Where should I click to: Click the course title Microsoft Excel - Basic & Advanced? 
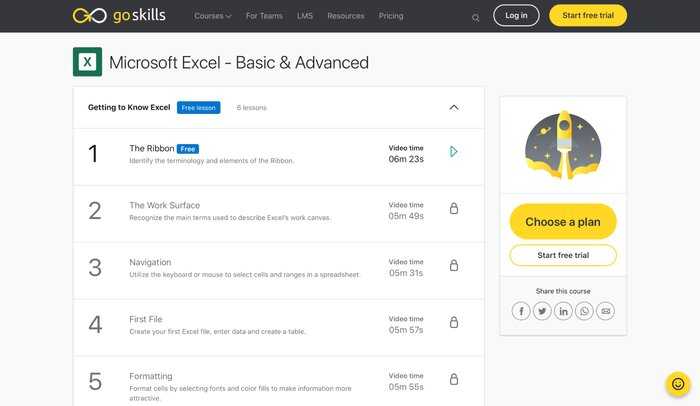coord(239,63)
